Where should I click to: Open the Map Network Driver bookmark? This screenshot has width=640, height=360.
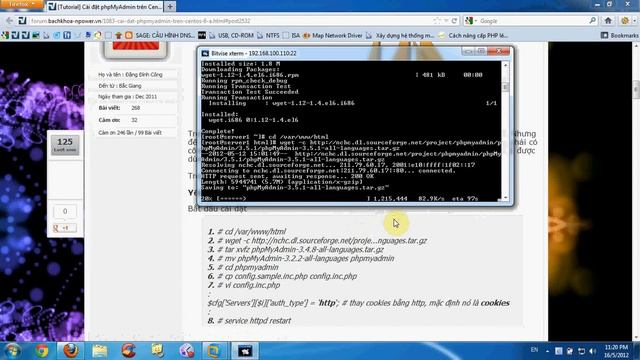[x=333, y=36]
